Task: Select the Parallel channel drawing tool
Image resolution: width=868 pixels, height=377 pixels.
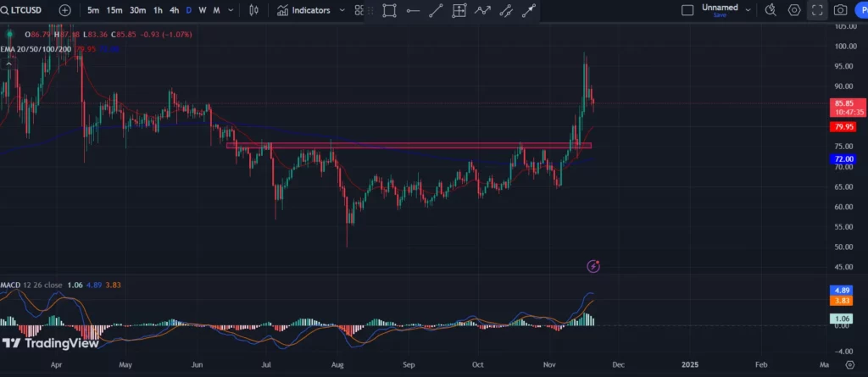Action: tap(506, 10)
